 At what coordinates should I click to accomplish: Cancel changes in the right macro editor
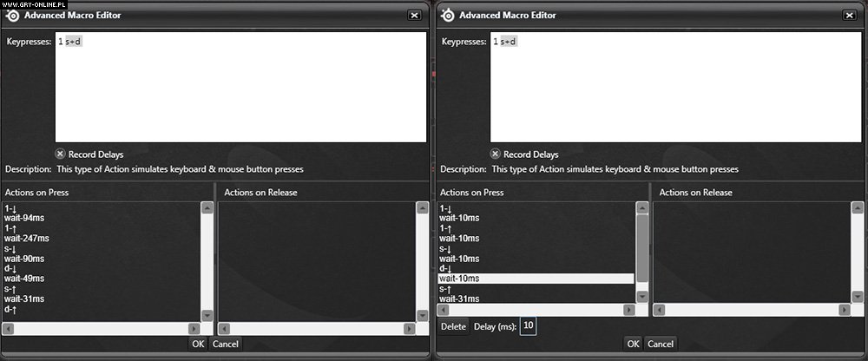pyautogui.click(x=661, y=344)
